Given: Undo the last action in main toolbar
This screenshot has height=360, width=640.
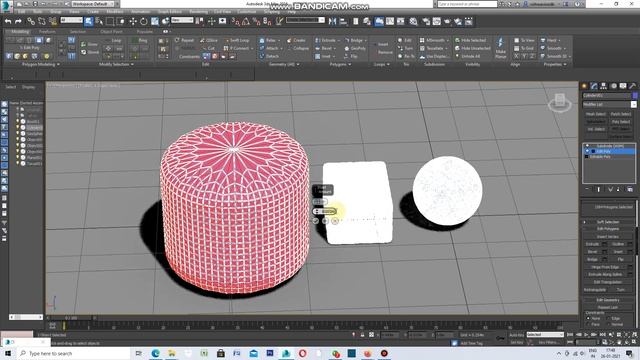Looking at the screenshot, I should point(8,21).
